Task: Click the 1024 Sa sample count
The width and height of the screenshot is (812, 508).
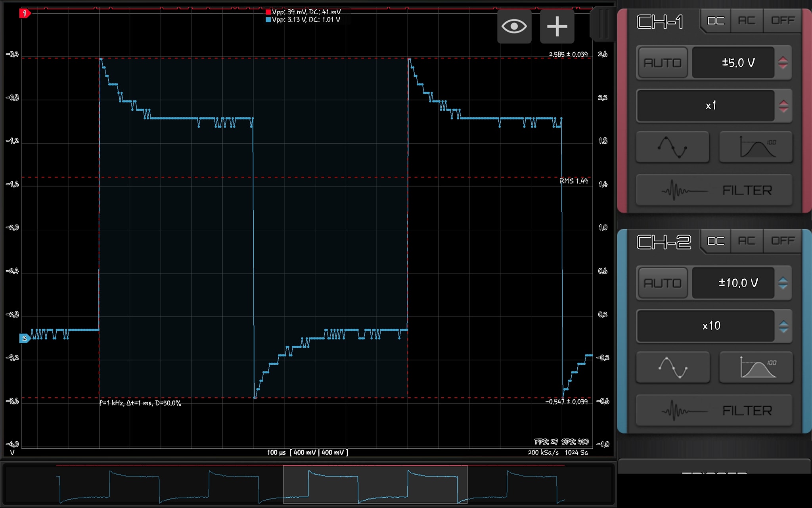Action: [x=576, y=452]
